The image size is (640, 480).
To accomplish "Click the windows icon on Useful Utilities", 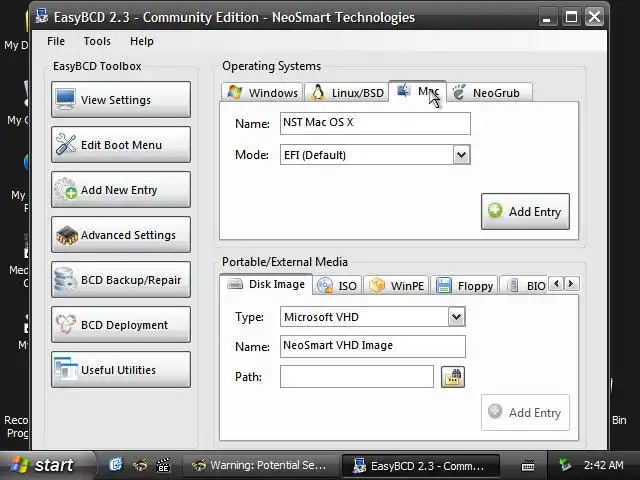I will tap(66, 369).
